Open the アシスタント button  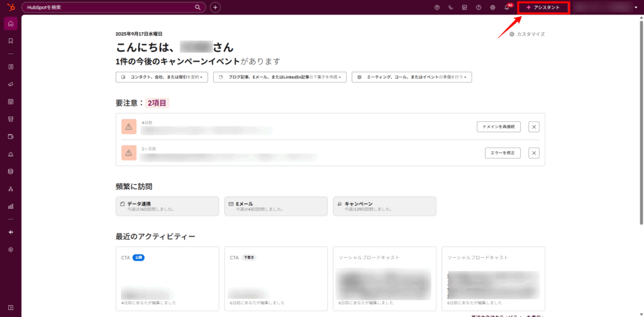[x=543, y=8]
